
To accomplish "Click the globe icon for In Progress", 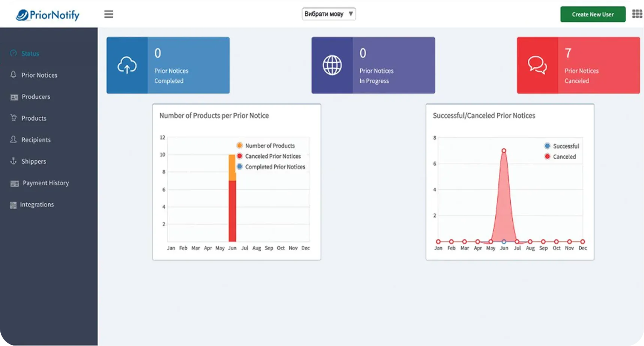I will 332,65.
